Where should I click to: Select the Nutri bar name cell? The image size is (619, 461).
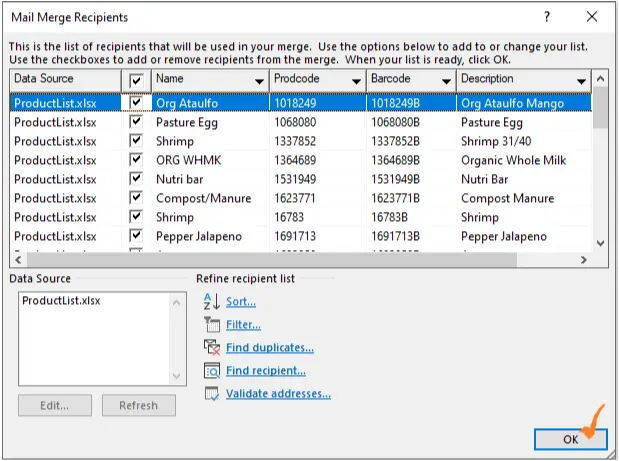180,179
